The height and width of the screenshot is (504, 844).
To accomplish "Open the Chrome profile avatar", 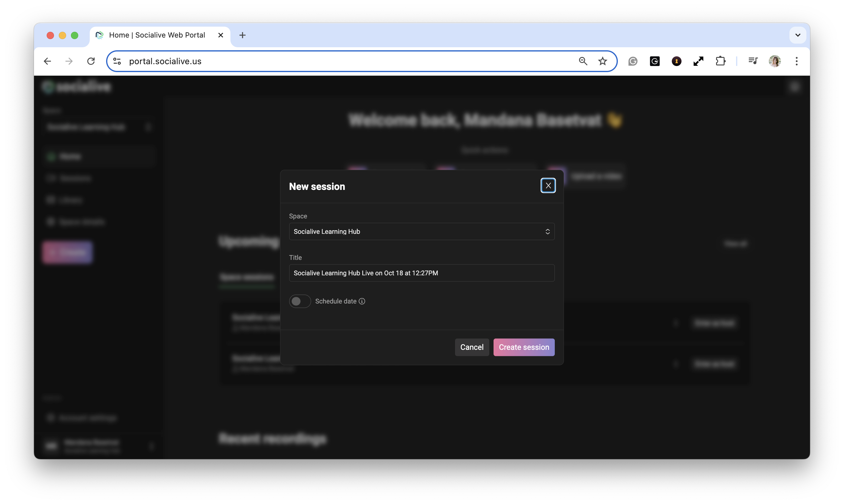I will coord(774,61).
